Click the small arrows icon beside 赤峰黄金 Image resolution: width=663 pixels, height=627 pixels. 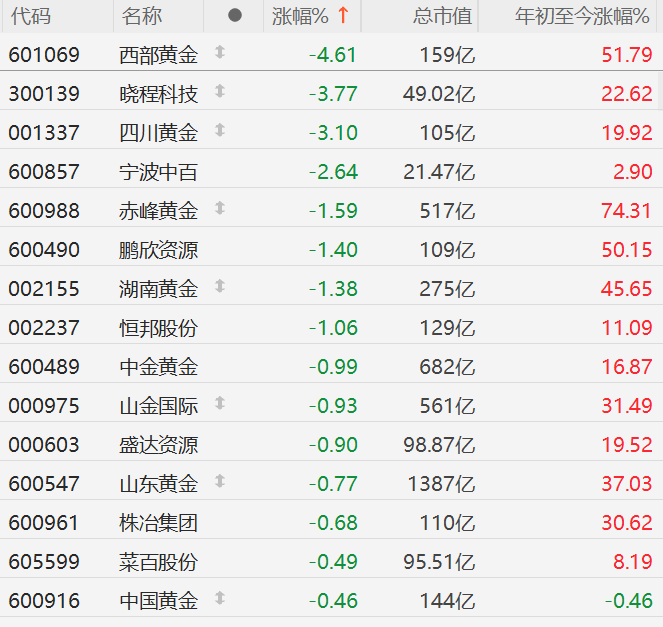click(219, 208)
